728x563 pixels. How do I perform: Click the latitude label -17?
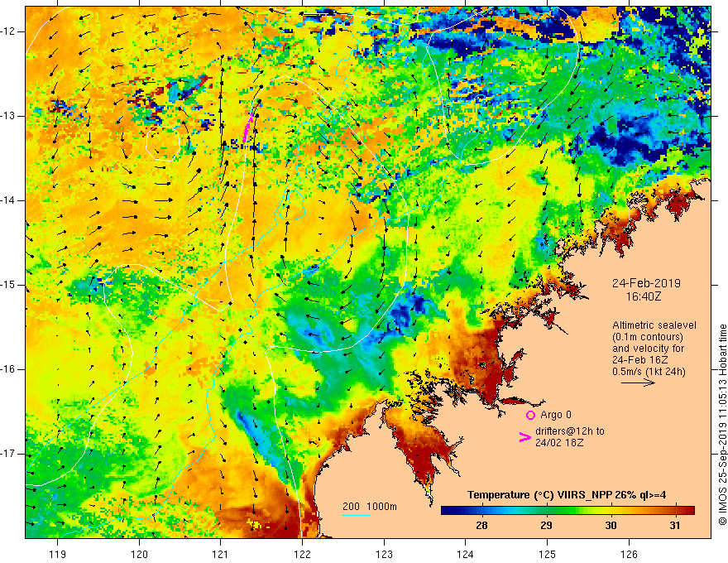8,454
